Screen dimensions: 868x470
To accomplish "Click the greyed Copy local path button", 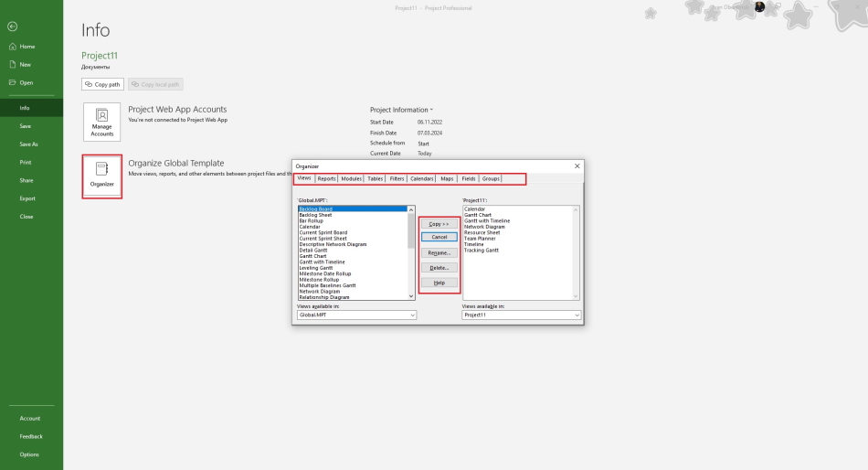I will [155, 84].
